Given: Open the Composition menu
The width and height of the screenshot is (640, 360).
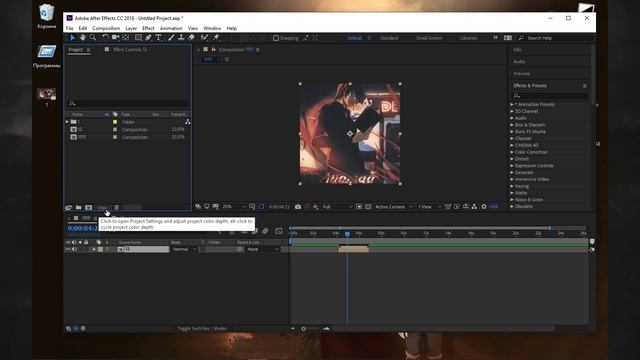Looking at the screenshot, I should point(106,28).
